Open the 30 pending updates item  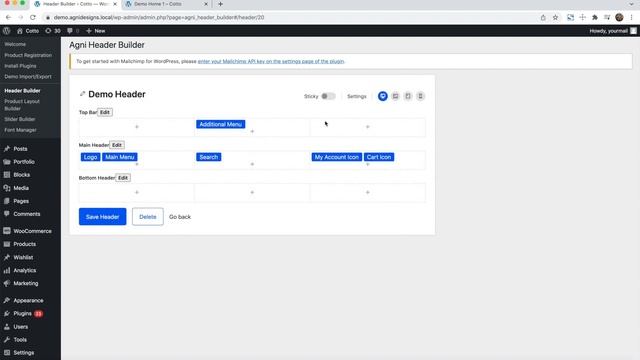pyautogui.click(x=53, y=31)
